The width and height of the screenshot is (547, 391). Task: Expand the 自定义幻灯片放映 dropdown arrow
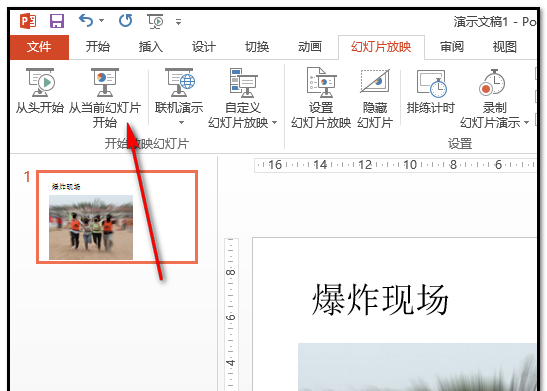pos(275,123)
